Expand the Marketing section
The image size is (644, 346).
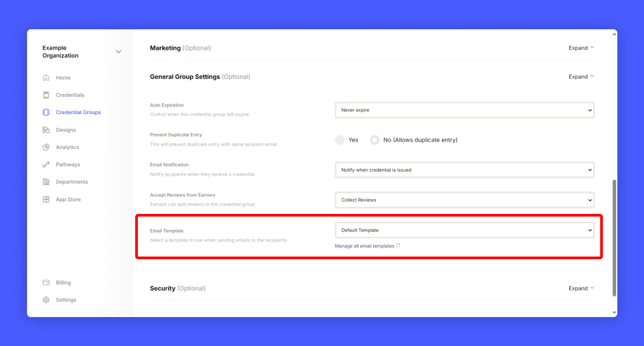pyautogui.click(x=581, y=48)
